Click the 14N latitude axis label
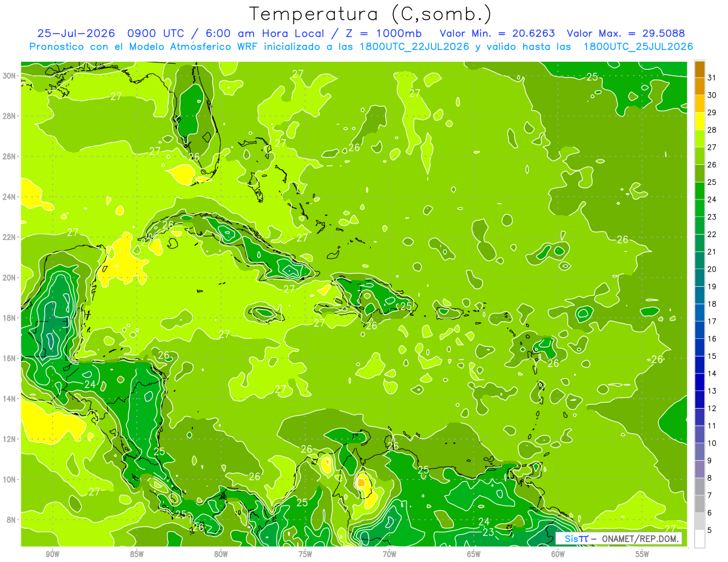This screenshot has height=562, width=728. [x=10, y=399]
